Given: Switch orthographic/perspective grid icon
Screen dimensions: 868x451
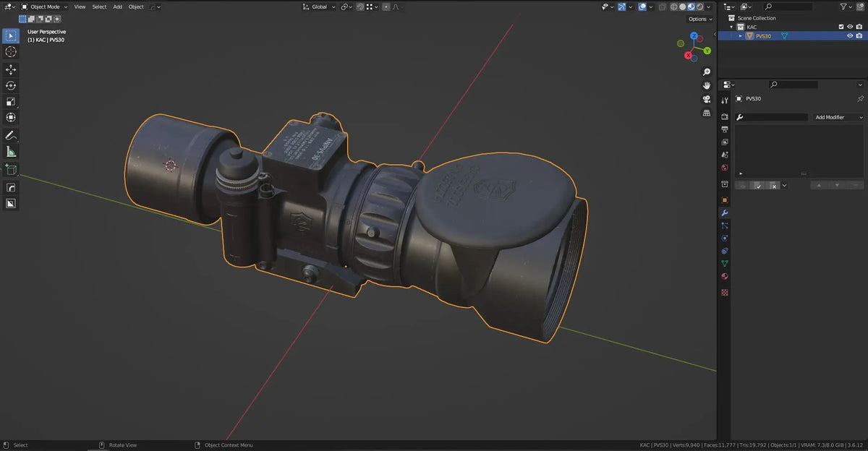Looking at the screenshot, I should point(707,113).
